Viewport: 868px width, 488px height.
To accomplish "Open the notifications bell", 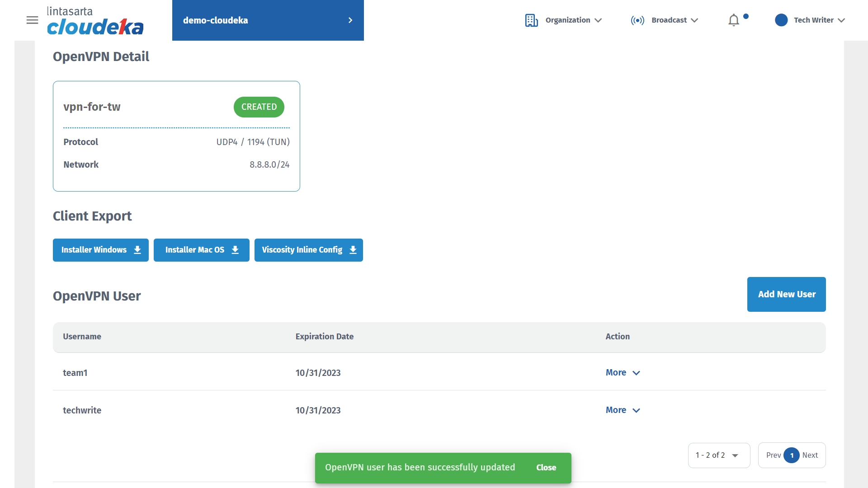I will 734,20.
